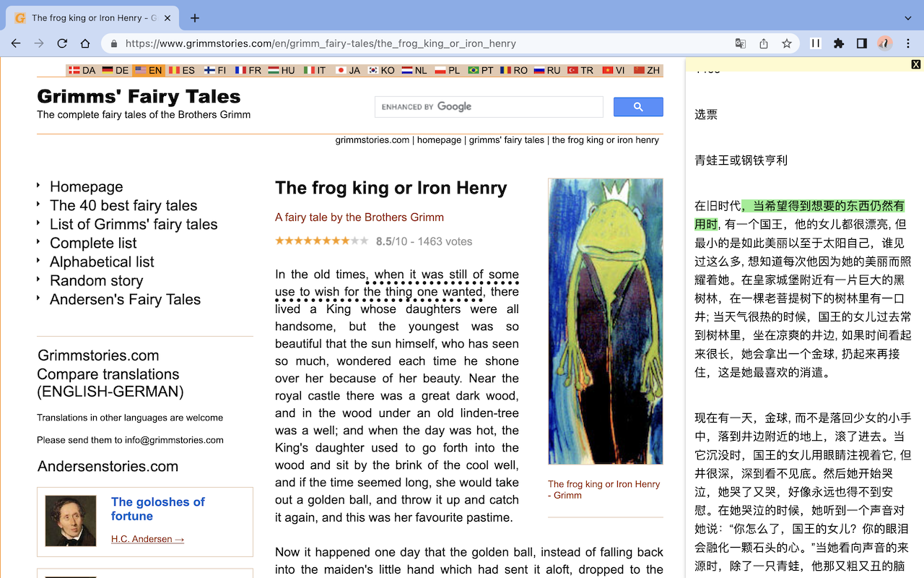Click the green highlighted Chinese translation
This screenshot has height=578, width=924.
(799, 215)
